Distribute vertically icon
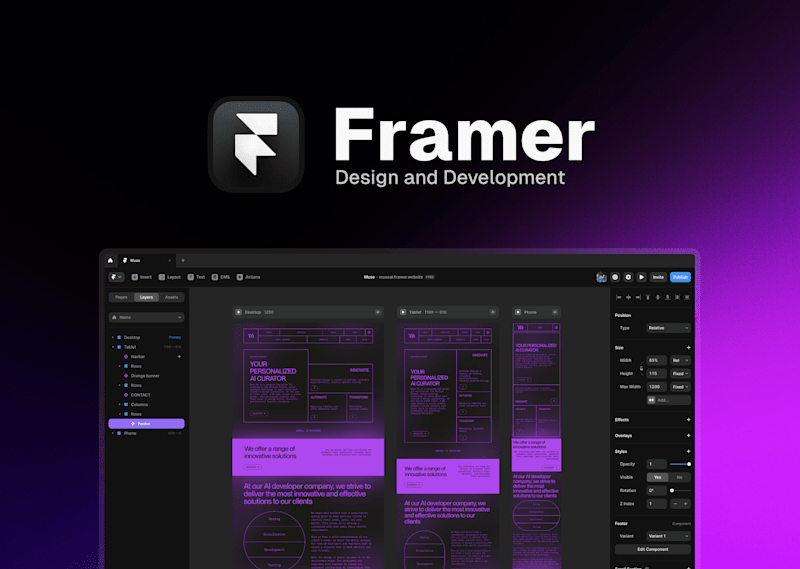 [687, 297]
